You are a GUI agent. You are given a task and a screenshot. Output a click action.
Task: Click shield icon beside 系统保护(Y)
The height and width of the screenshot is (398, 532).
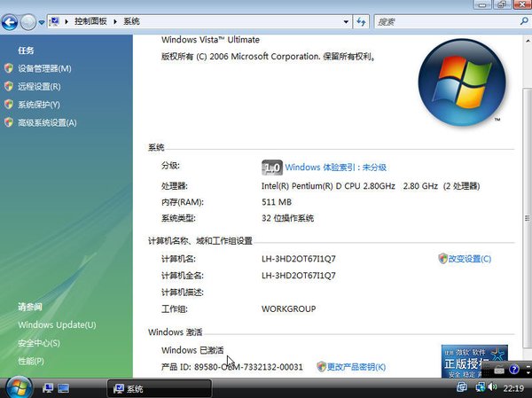point(9,105)
